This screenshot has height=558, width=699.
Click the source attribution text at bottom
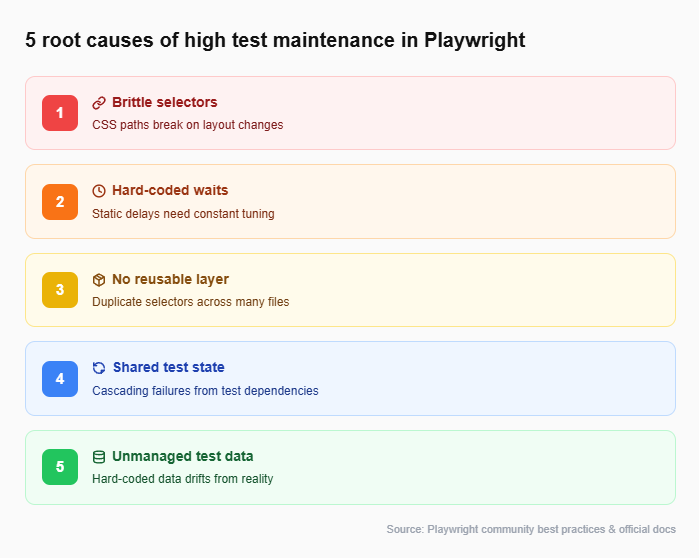pyautogui.click(x=530, y=529)
